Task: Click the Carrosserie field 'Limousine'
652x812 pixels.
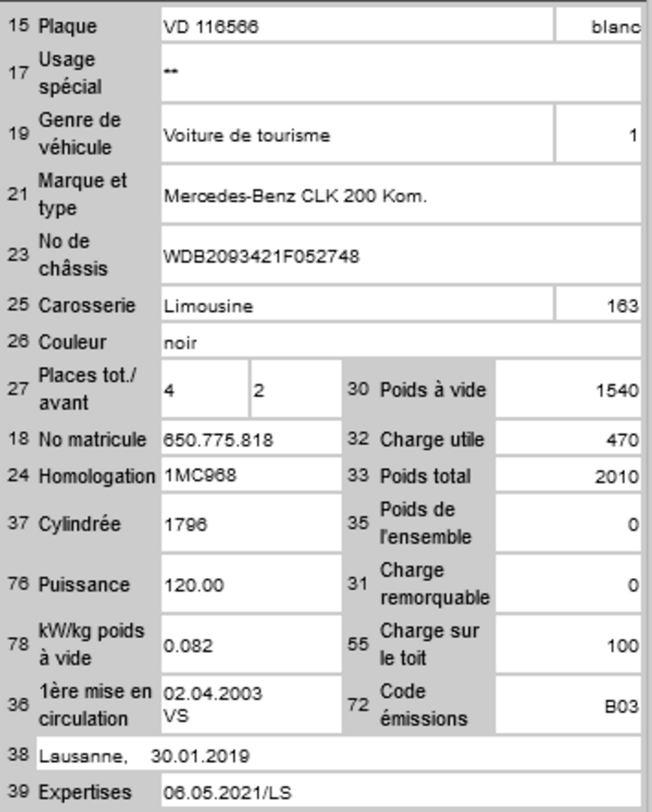Action: pos(356,306)
